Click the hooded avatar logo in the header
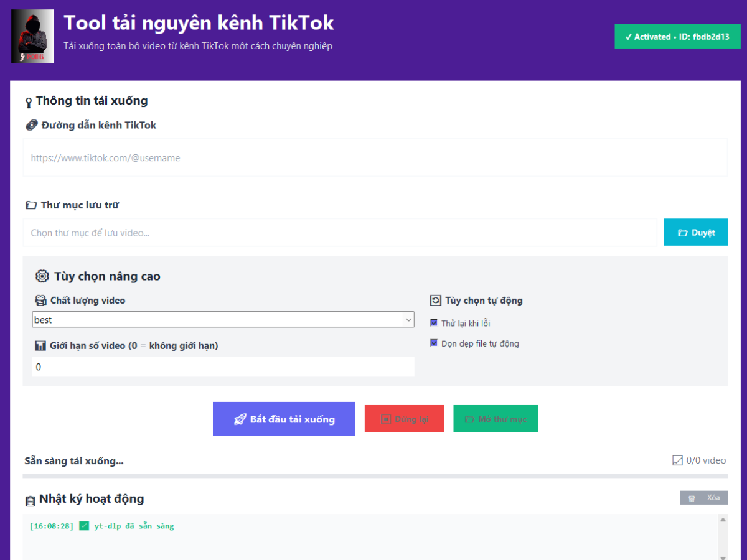Image resolution: width=747 pixels, height=560 pixels. click(32, 35)
